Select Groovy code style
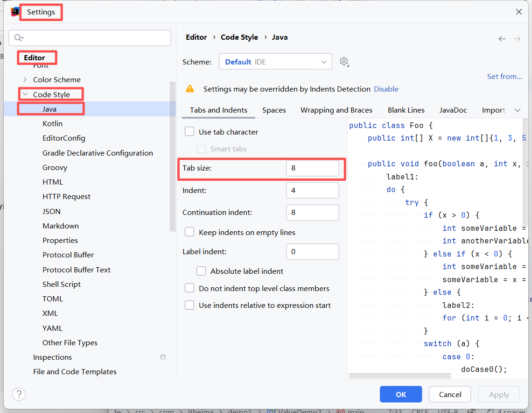 (55, 167)
